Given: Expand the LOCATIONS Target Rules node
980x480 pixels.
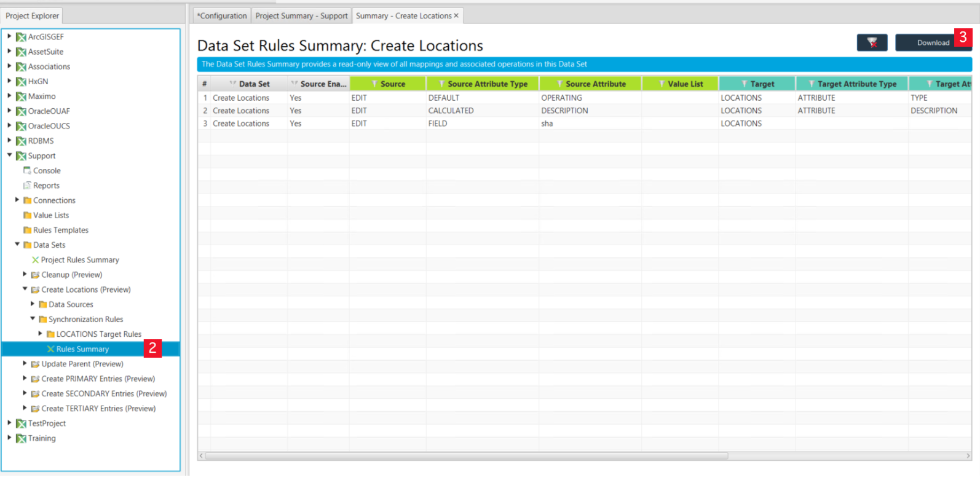Looking at the screenshot, I should [41, 334].
